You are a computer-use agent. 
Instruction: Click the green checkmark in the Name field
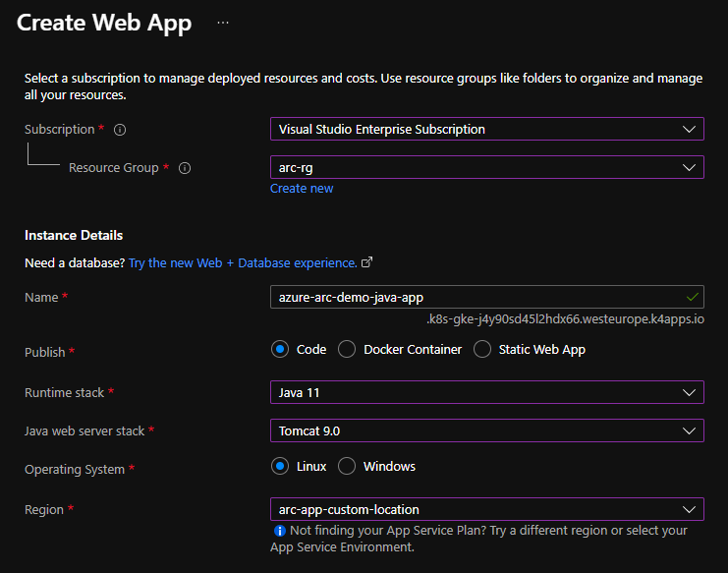click(x=692, y=297)
